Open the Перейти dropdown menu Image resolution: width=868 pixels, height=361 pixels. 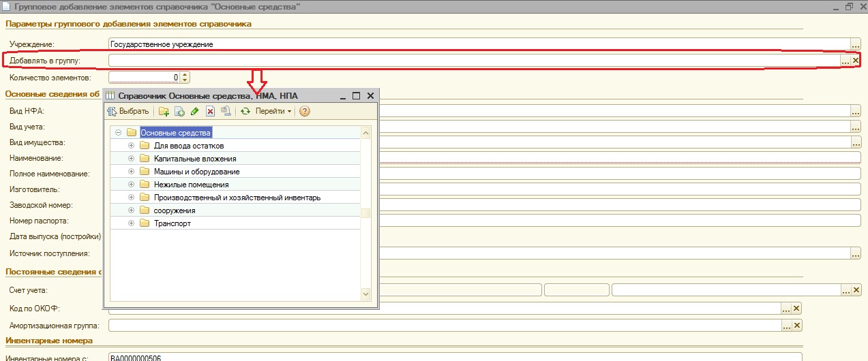pos(273,111)
